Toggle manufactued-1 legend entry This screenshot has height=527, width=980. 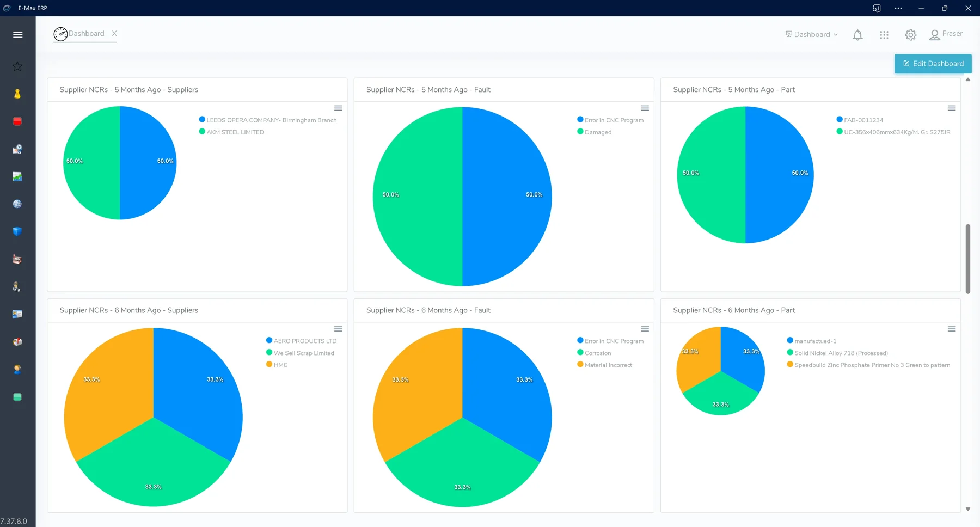coord(812,341)
